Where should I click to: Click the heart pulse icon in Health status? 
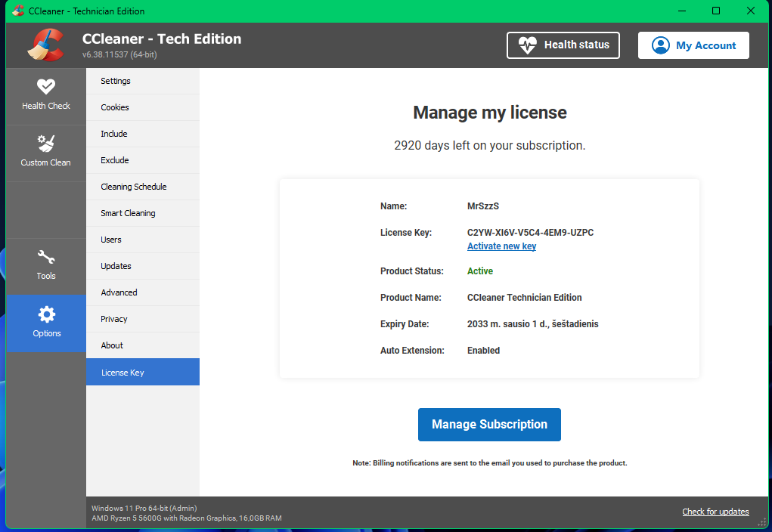pyautogui.click(x=527, y=45)
